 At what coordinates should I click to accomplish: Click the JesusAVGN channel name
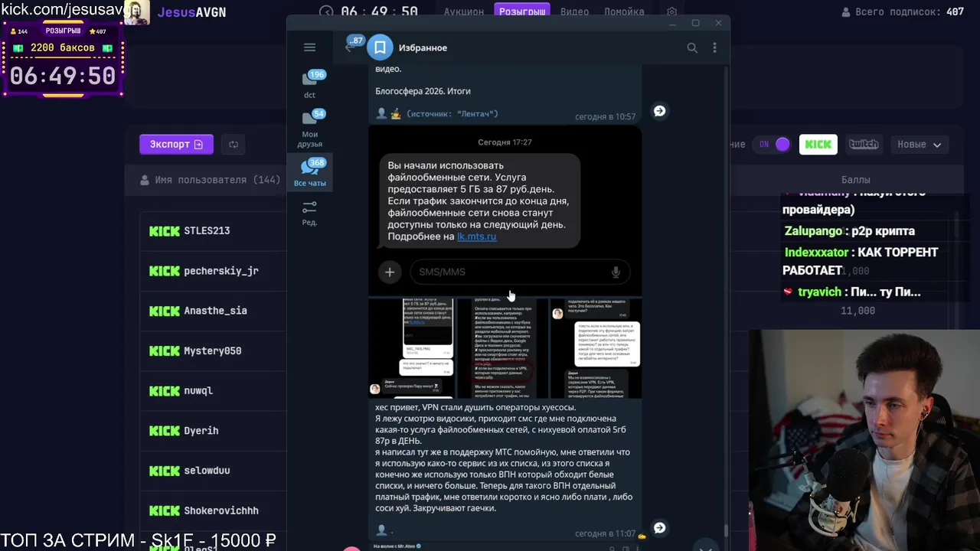click(191, 12)
